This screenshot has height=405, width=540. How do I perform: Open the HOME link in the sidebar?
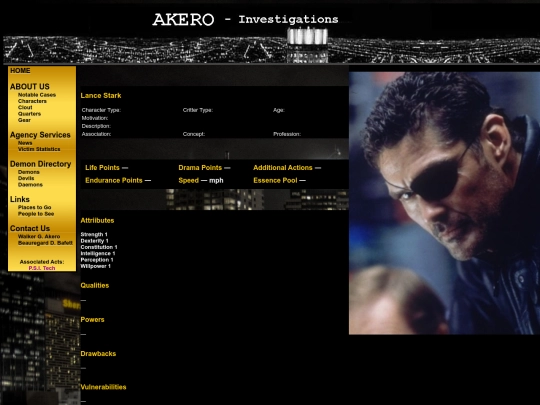(x=20, y=71)
